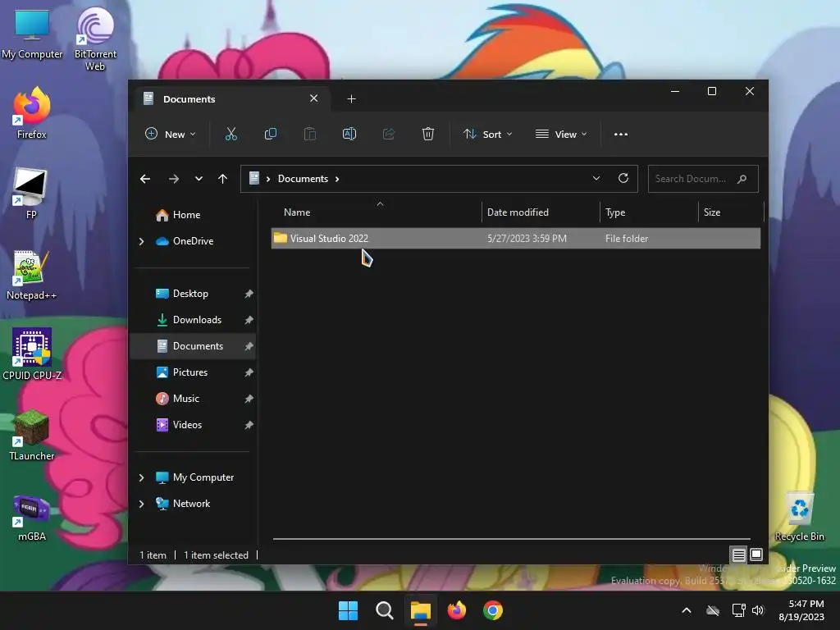840x630 pixels.
Task: Click File Explorer icon in taskbar
Action: tap(421, 610)
